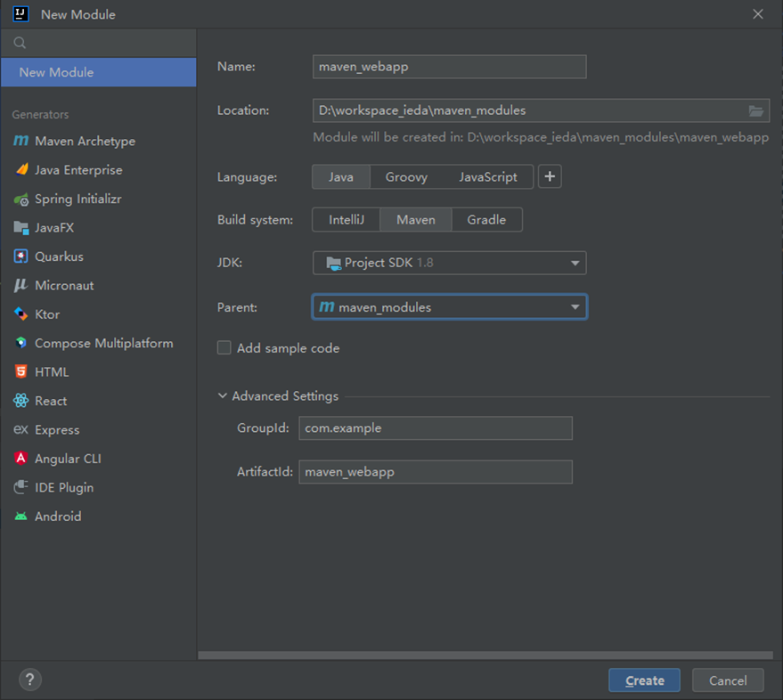Click the plus icon to add language
Image resolution: width=783 pixels, height=700 pixels.
[550, 176]
